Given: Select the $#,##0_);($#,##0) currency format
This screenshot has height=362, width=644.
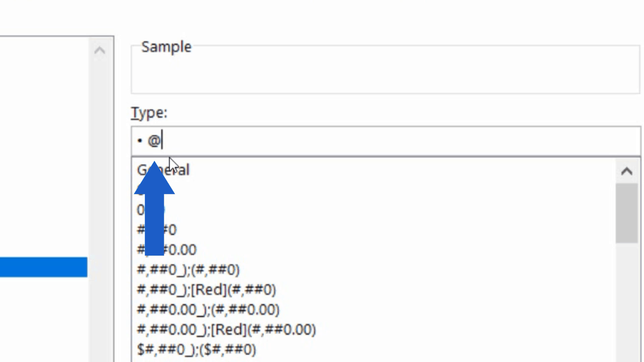Looking at the screenshot, I should click(196, 349).
